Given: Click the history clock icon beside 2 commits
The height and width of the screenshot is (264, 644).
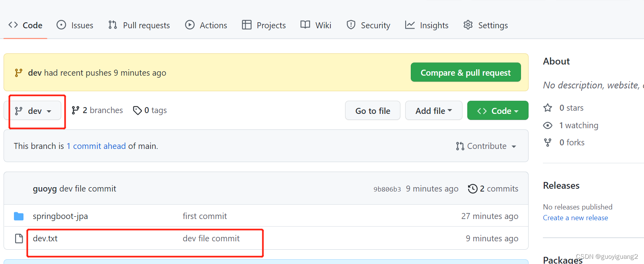Looking at the screenshot, I should (x=473, y=189).
